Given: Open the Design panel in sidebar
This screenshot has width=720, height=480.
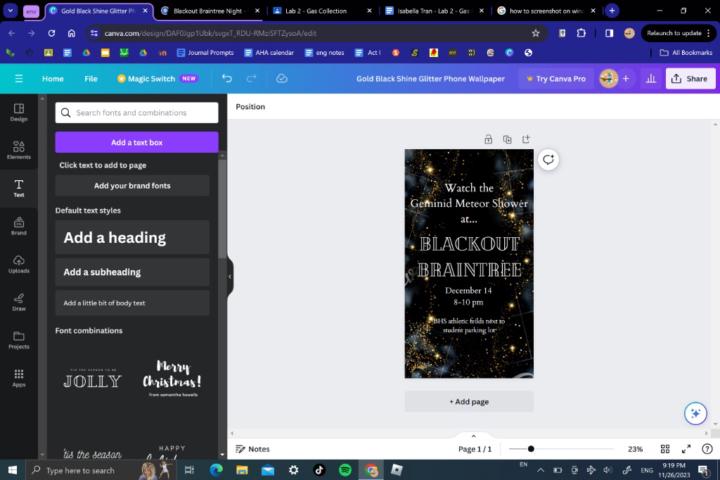Looking at the screenshot, I should [19, 112].
